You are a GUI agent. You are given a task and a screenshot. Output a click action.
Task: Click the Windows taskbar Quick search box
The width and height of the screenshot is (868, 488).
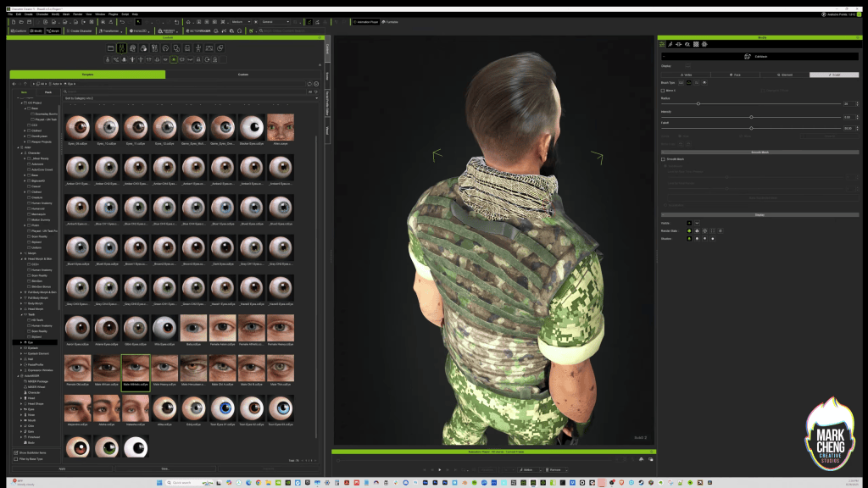click(x=189, y=482)
